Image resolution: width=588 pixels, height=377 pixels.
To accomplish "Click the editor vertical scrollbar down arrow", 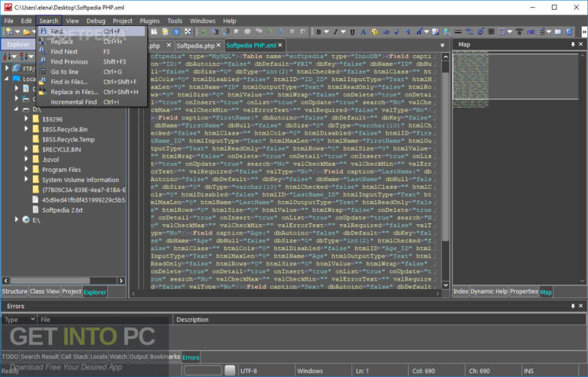I will coord(446,285).
